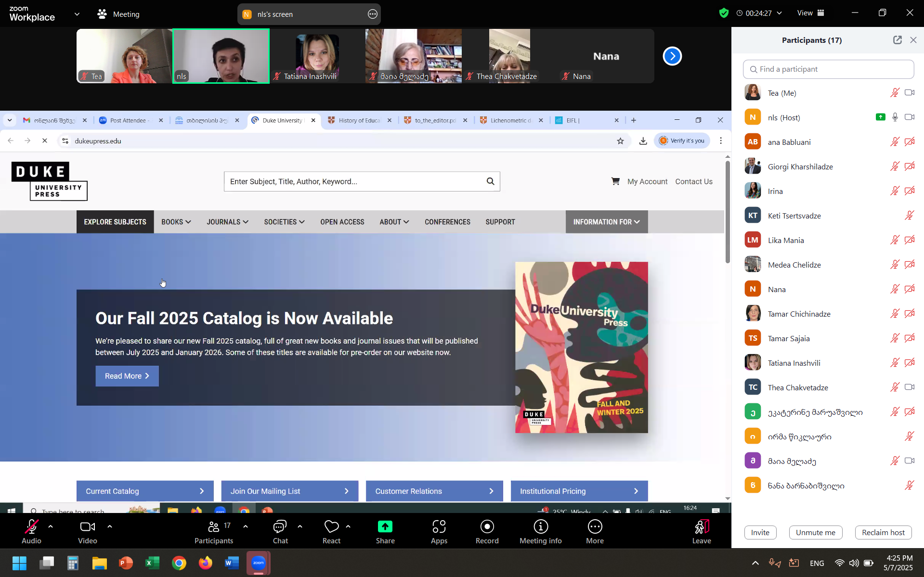Open the Societies menu
Viewport: 924px width, 577px height.
(x=284, y=222)
